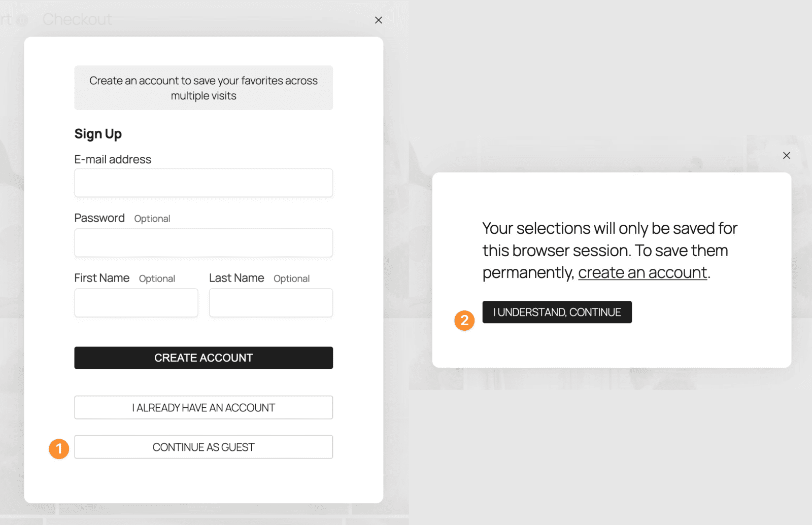Click the Password field label
The height and width of the screenshot is (525, 812).
click(99, 218)
